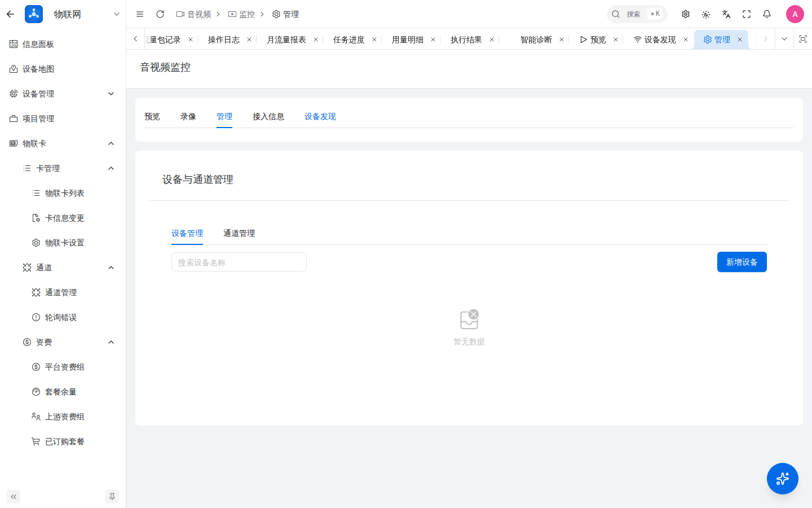This screenshot has width=812, height=508.
Task: Open the 音视频 breadcrumb item
Action: 193,14
